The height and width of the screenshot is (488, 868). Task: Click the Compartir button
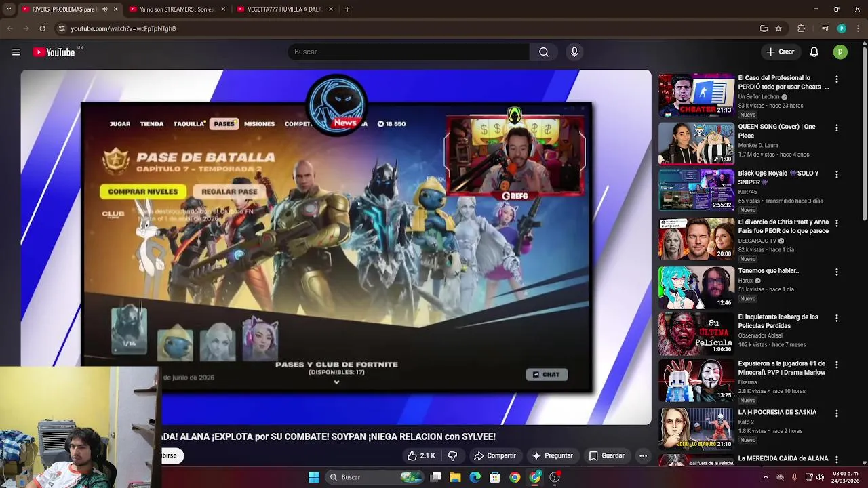click(495, 455)
